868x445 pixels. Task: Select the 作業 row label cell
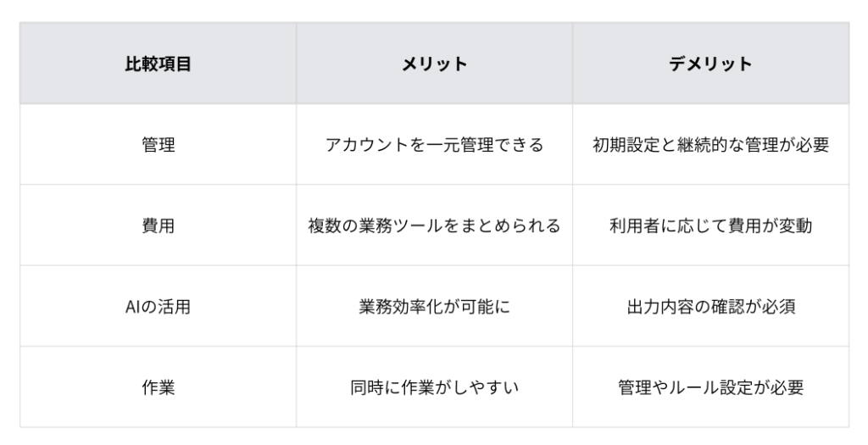click(x=158, y=387)
